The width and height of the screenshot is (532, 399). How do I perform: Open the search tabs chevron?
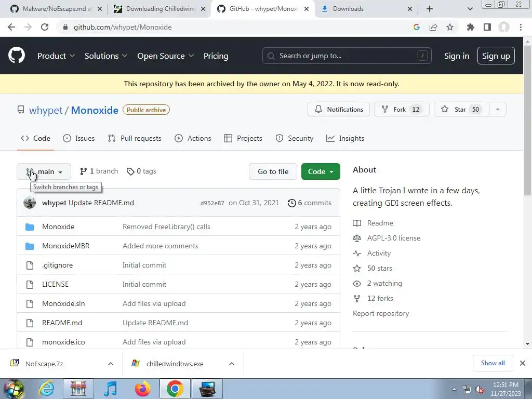pyautogui.click(x=470, y=9)
